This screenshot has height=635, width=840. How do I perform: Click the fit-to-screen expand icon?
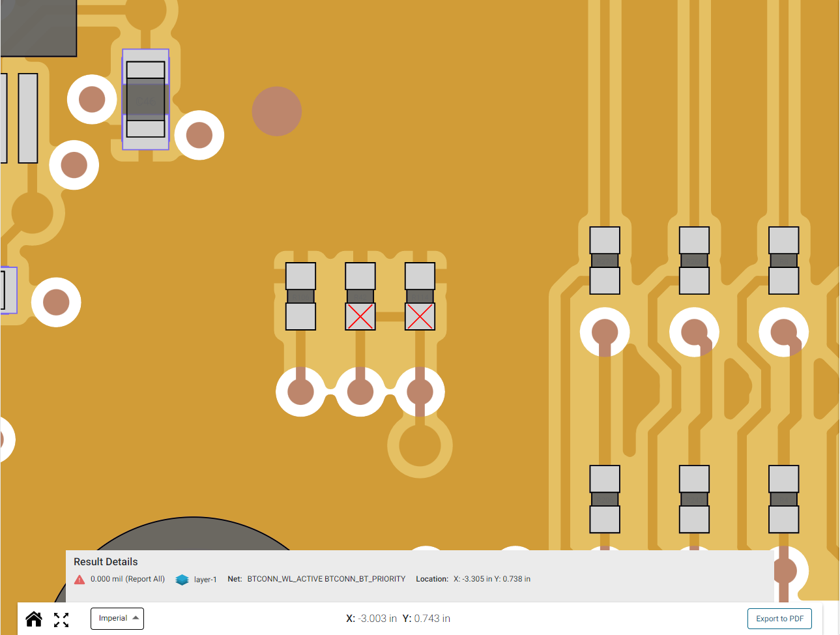tap(61, 619)
